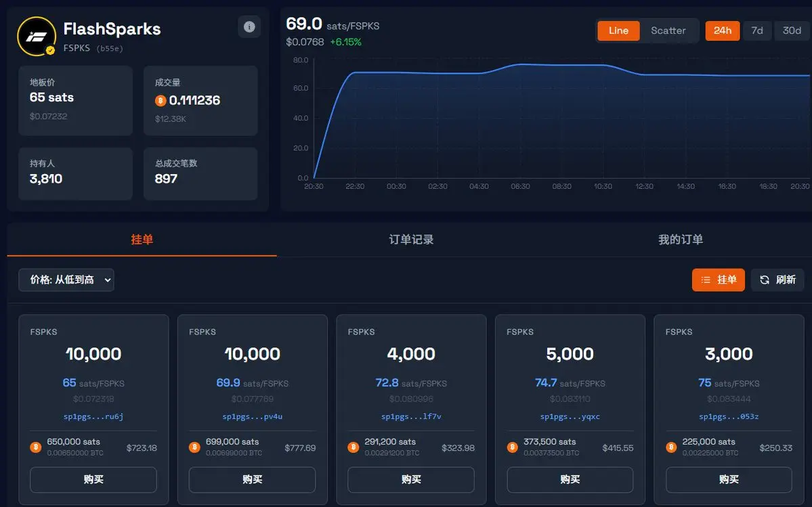The height and width of the screenshot is (507, 812).
Task: Open seller address sp1pgs...pv4u
Action: pos(252,416)
